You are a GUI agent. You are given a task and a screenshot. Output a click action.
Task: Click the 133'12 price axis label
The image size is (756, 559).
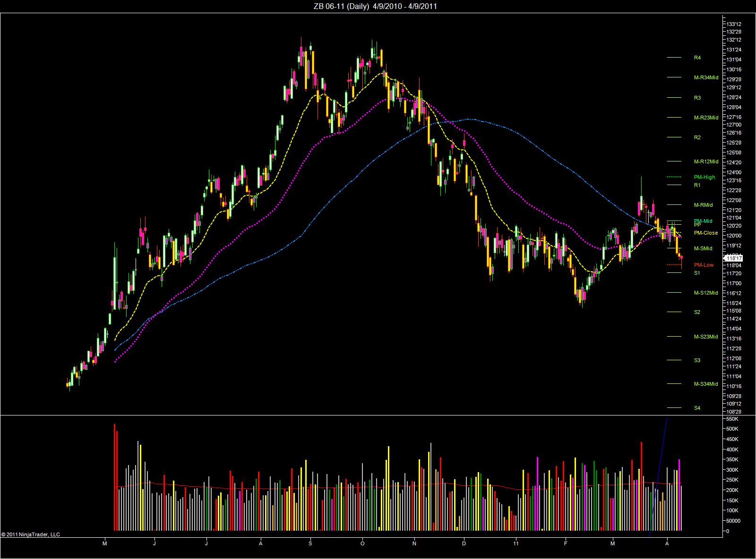click(x=734, y=24)
